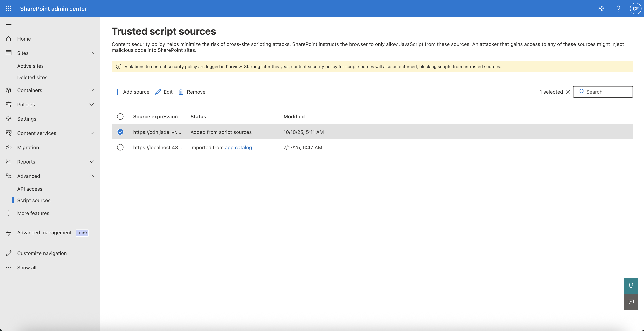
Task: Click the info icon in warning banner
Action: [119, 66]
